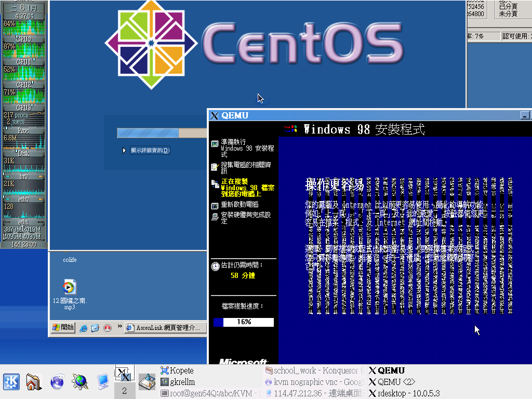Switch to the QEMU <2> window
532x399 pixels.
pos(392,382)
